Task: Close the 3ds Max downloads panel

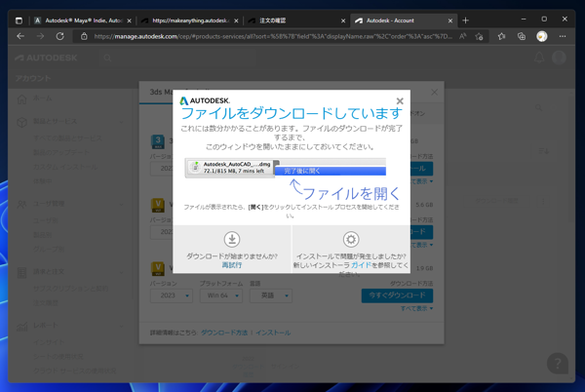Action: 434,92
